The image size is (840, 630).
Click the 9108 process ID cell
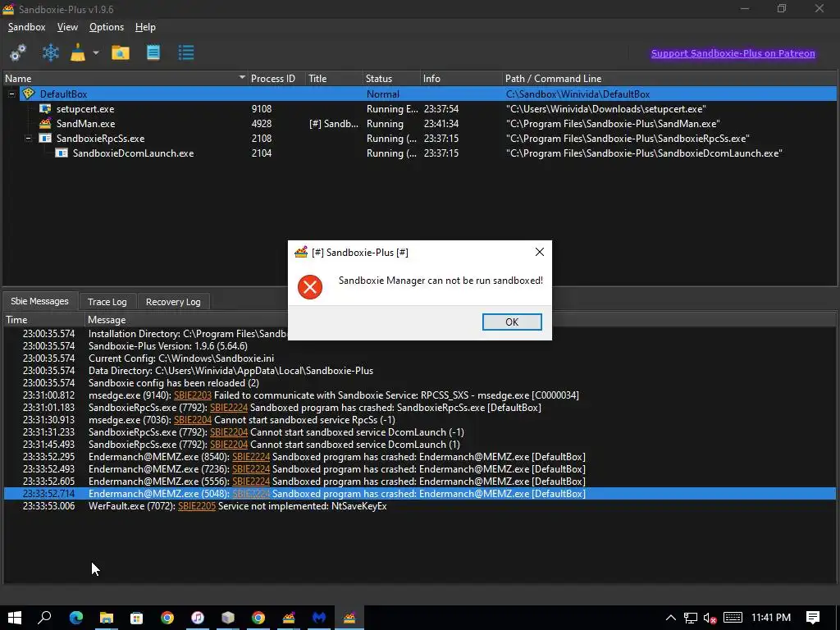263,109
